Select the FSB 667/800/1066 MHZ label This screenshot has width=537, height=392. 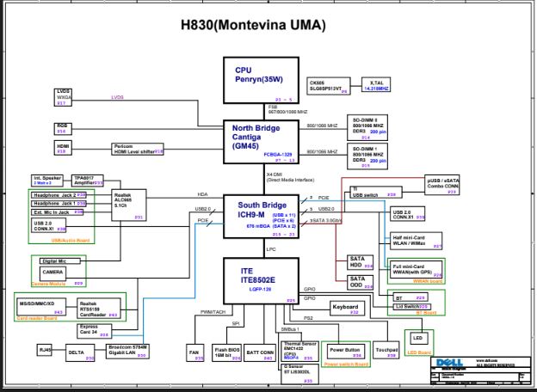pyautogui.click(x=287, y=109)
